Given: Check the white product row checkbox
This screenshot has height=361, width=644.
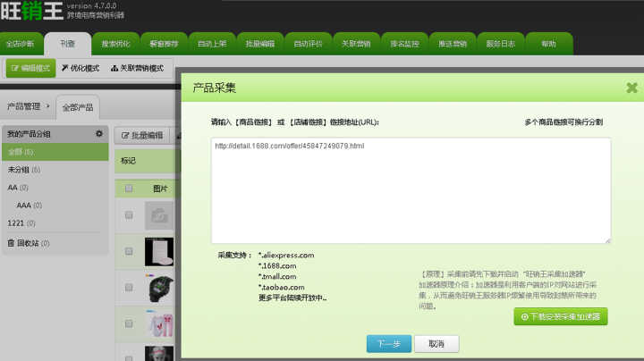Looking at the screenshot, I should click(129, 251).
